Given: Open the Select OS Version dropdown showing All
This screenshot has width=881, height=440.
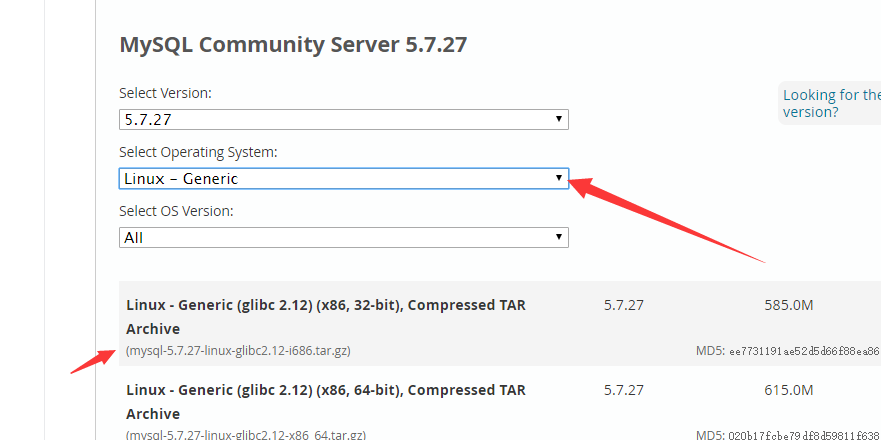Looking at the screenshot, I should pyautogui.click(x=343, y=238).
